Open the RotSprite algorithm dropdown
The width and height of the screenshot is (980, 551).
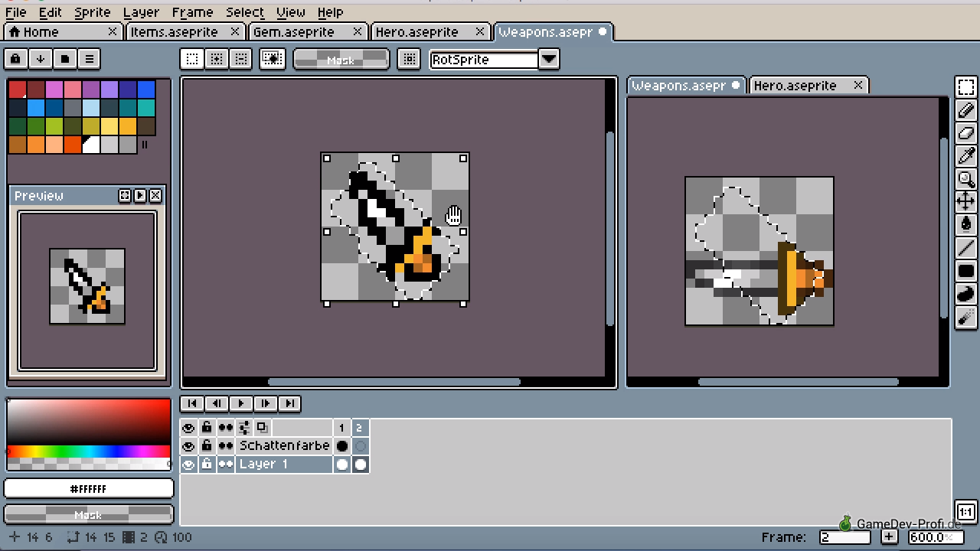click(548, 59)
